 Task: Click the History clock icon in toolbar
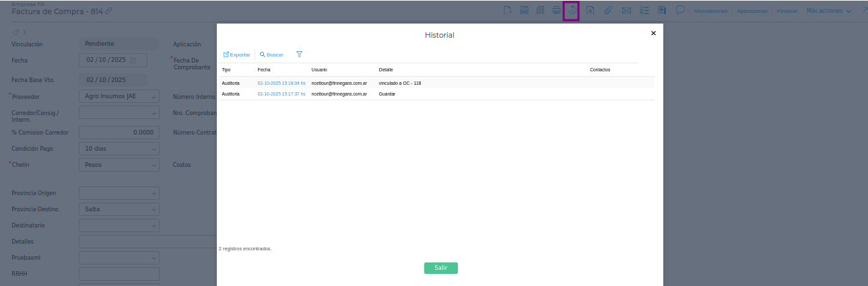571,11
